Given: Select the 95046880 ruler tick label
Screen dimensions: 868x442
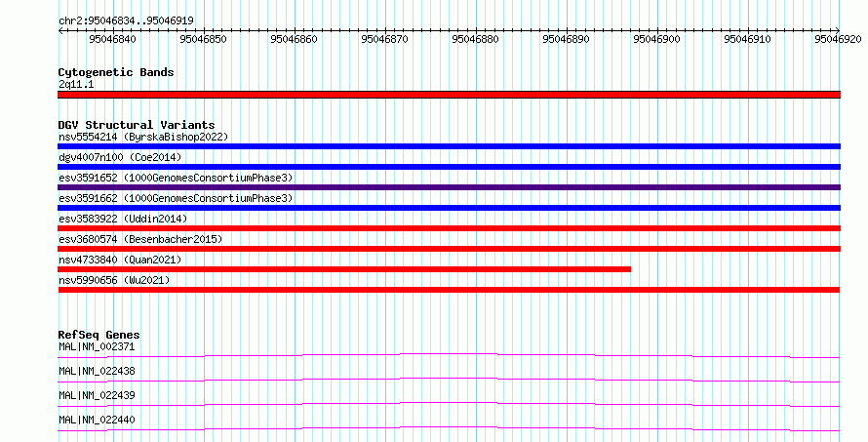Looking at the screenshot, I should (x=476, y=39).
